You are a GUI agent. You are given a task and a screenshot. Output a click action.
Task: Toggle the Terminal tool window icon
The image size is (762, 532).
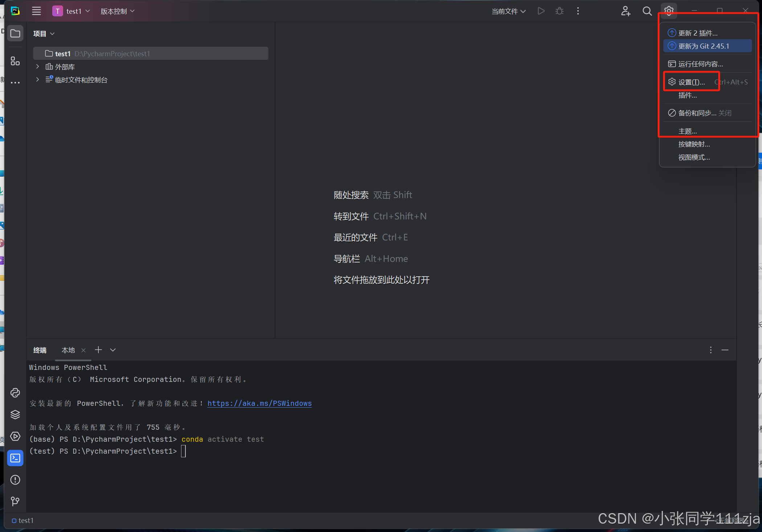point(15,458)
